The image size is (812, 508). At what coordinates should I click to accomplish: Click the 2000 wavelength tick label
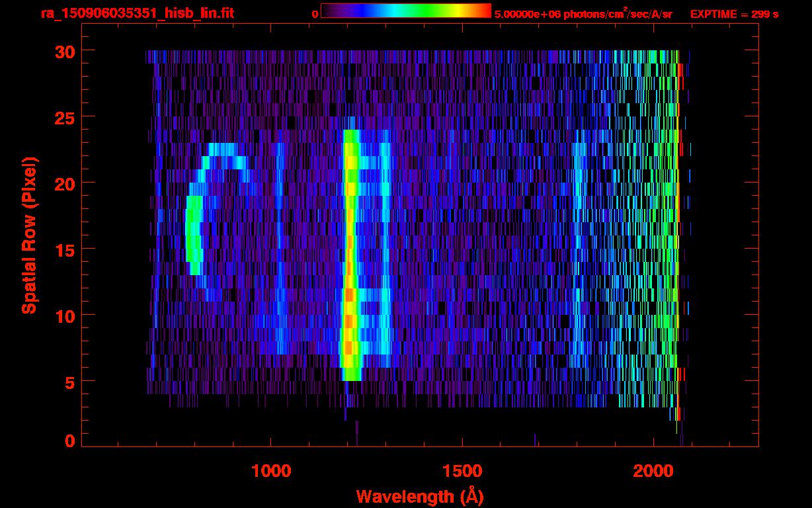point(653,471)
